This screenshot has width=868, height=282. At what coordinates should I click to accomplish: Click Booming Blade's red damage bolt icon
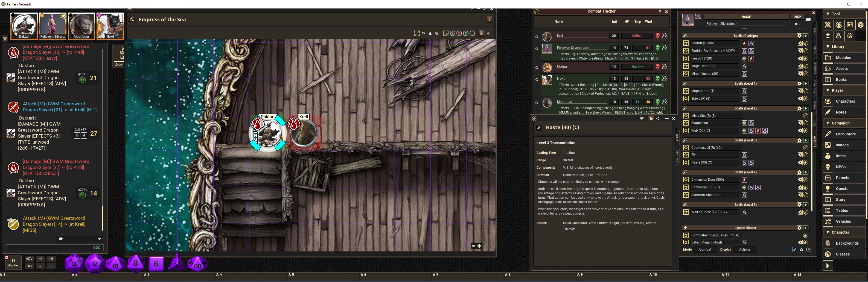coord(744,43)
